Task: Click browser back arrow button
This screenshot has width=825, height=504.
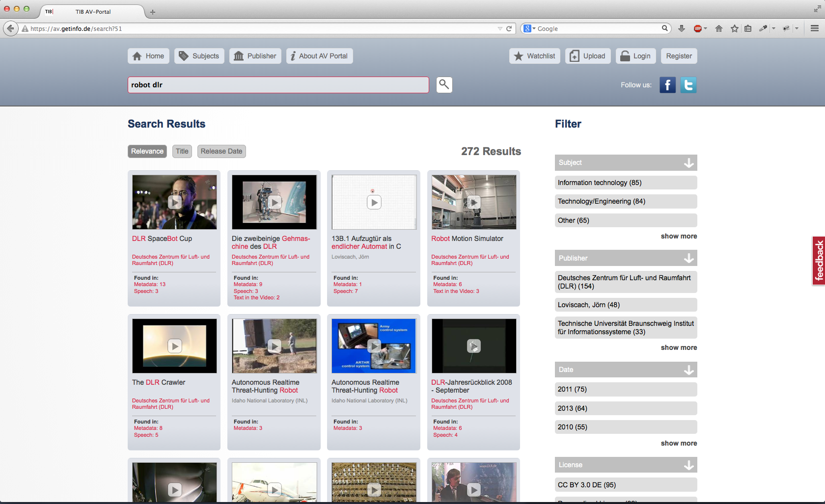Action: [x=11, y=28]
